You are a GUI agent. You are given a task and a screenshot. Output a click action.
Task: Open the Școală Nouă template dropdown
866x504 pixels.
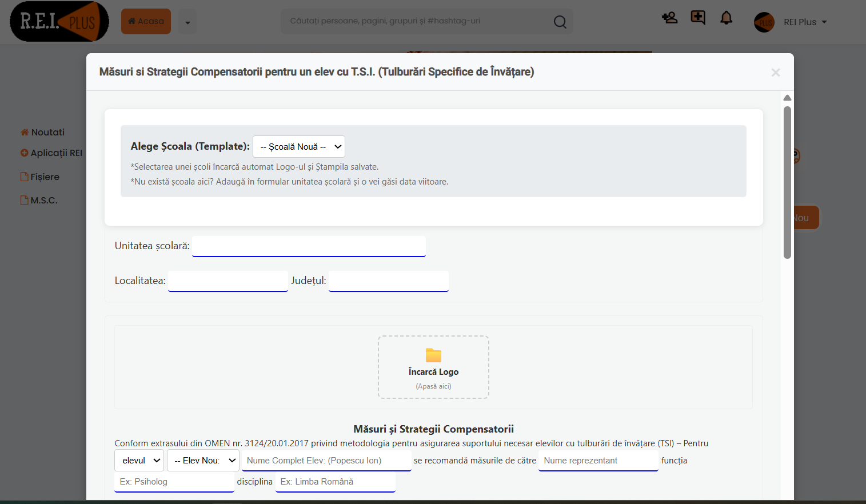[x=298, y=146]
